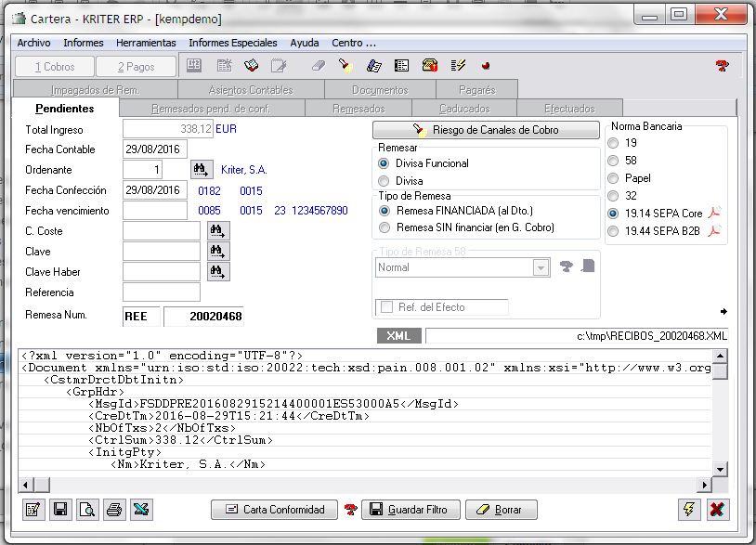Tick the Ref. del Efecto checkbox
The height and width of the screenshot is (545, 756).
[386, 307]
